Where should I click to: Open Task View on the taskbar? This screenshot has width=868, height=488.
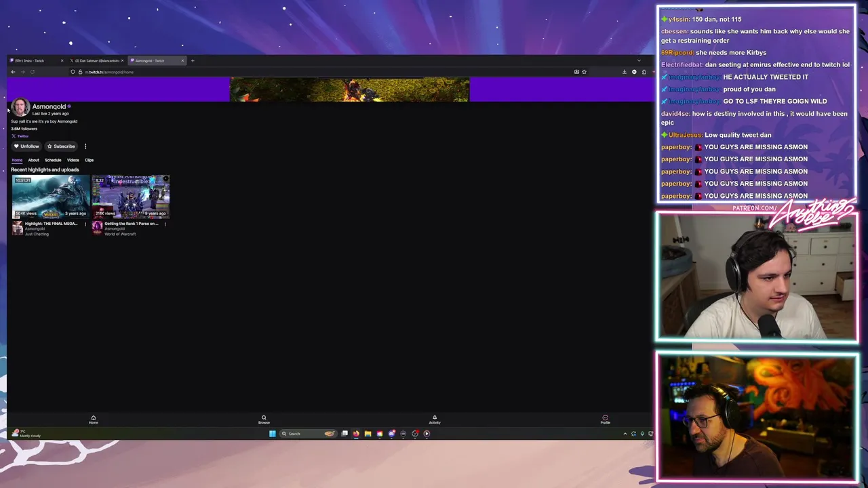click(x=344, y=434)
